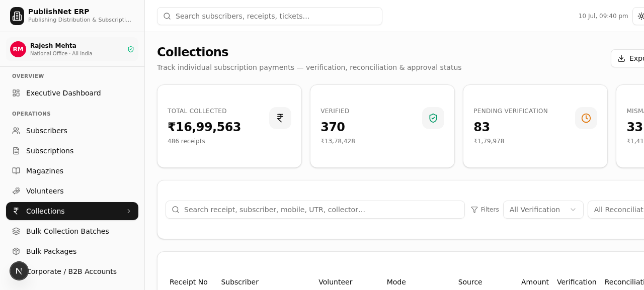Click the green verified shield beside Rajesh Mehta

[131, 49]
